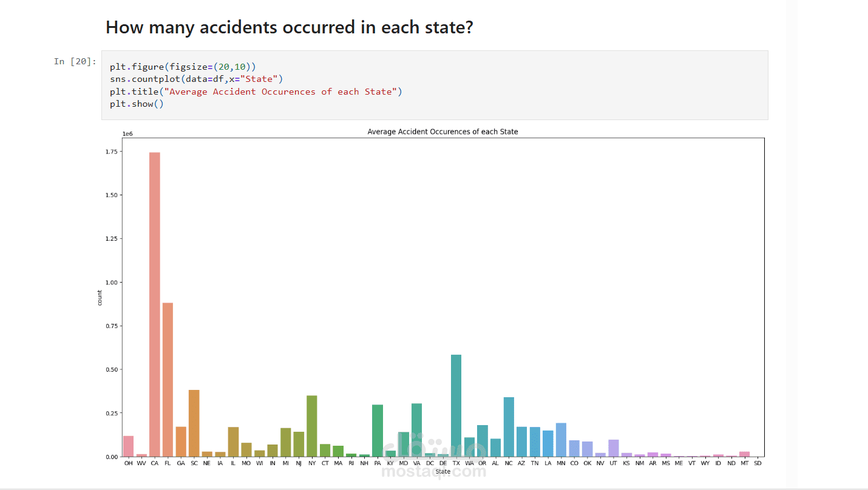
Task: Click the blue MN bar
Action: click(x=561, y=440)
